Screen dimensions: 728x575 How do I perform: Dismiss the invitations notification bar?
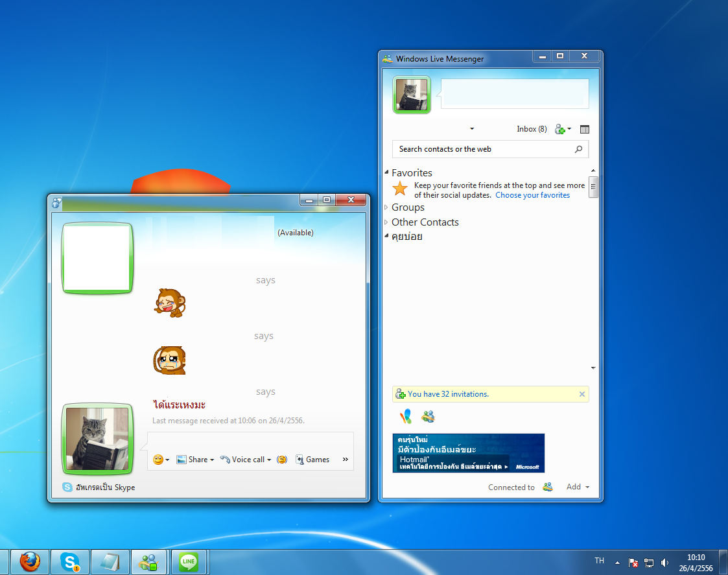tap(581, 394)
